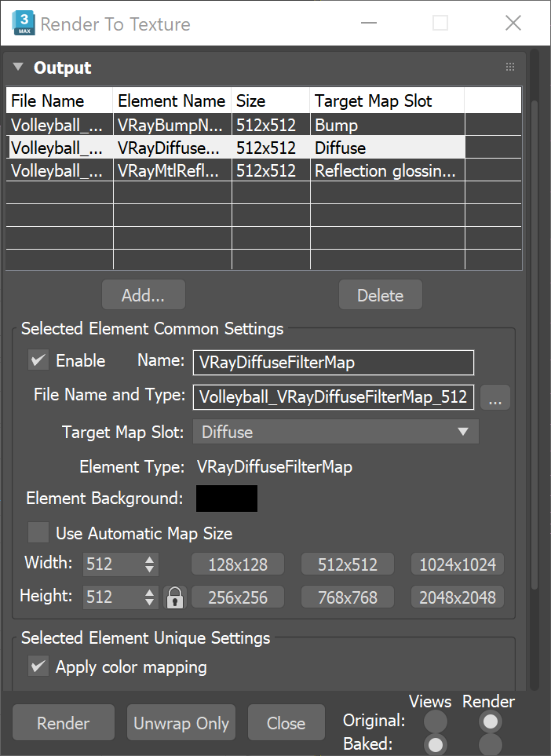
Task: Click the Height value field
Action: (113, 597)
